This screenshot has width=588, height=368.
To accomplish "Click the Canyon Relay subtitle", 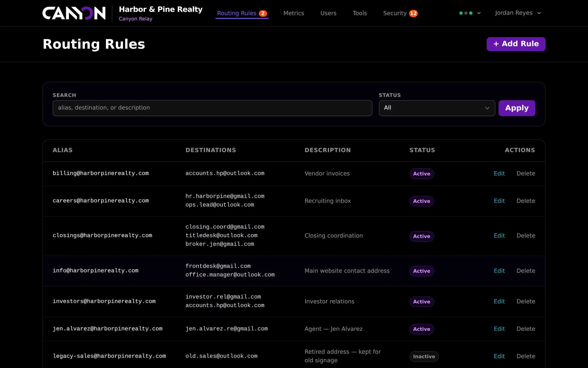I will pyautogui.click(x=135, y=19).
